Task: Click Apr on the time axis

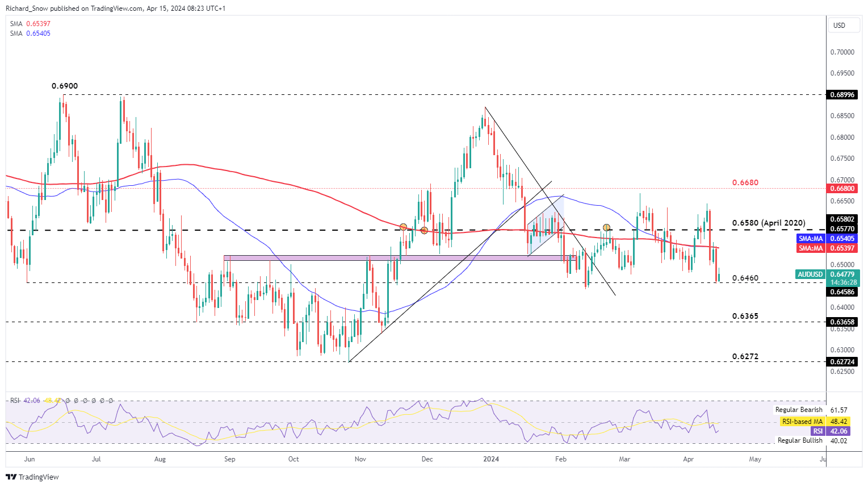Action: pos(689,459)
